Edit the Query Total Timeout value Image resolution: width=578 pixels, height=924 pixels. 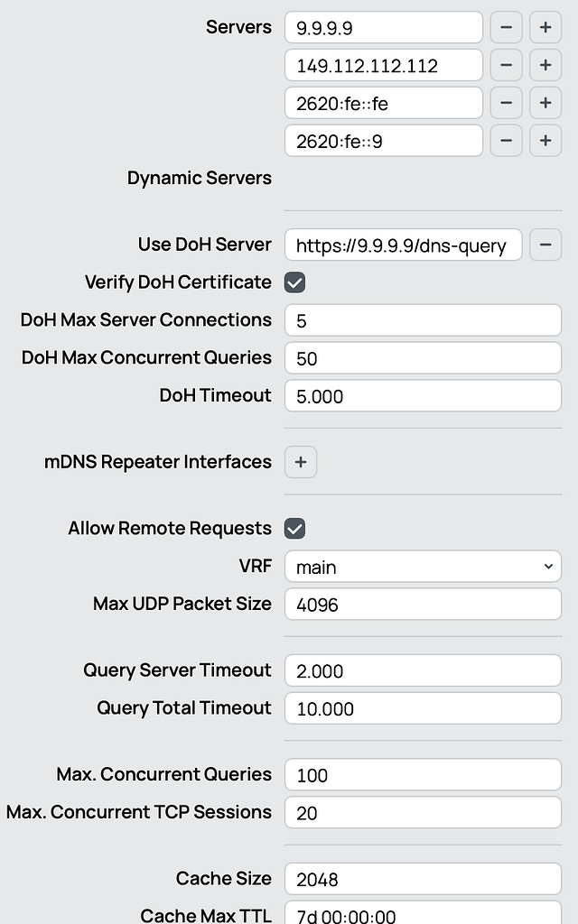point(423,708)
